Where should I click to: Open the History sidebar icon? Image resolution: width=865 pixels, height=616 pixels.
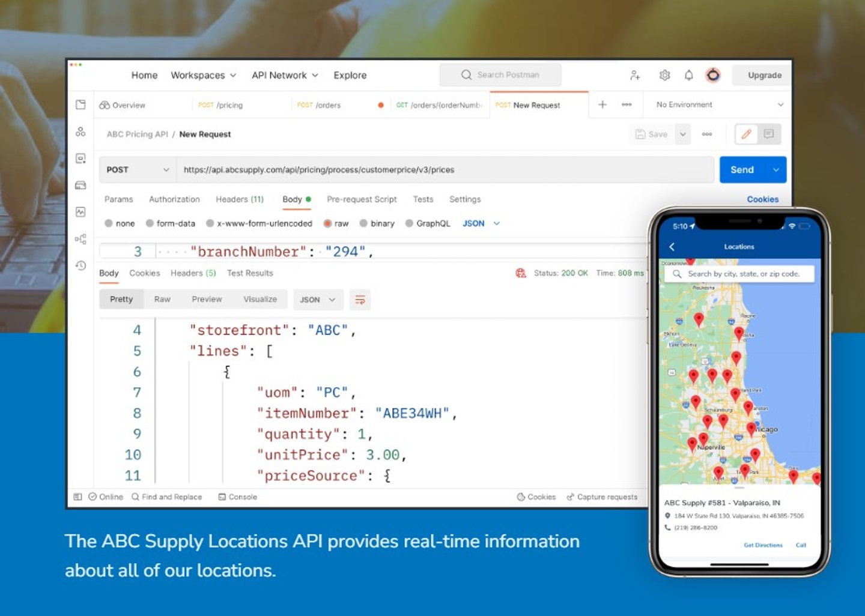80,265
